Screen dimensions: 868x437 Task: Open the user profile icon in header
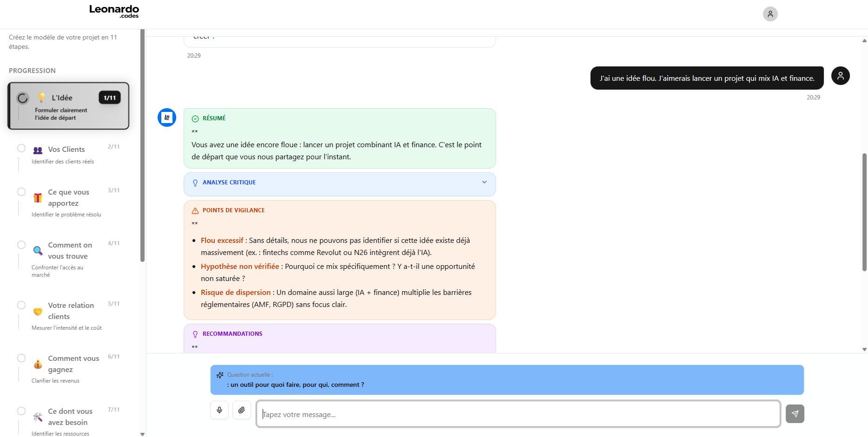point(770,14)
